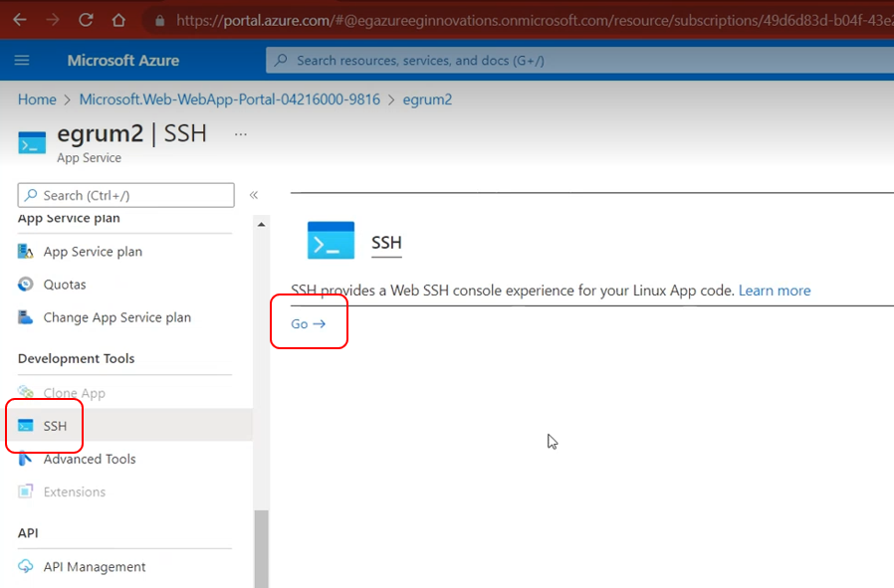Click the SSH sidebar terminal icon
This screenshot has height=588, width=894.
(x=26, y=426)
